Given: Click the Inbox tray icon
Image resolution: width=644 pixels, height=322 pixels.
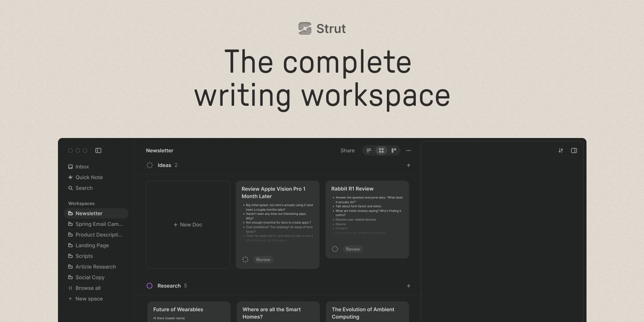Looking at the screenshot, I should coord(70,167).
